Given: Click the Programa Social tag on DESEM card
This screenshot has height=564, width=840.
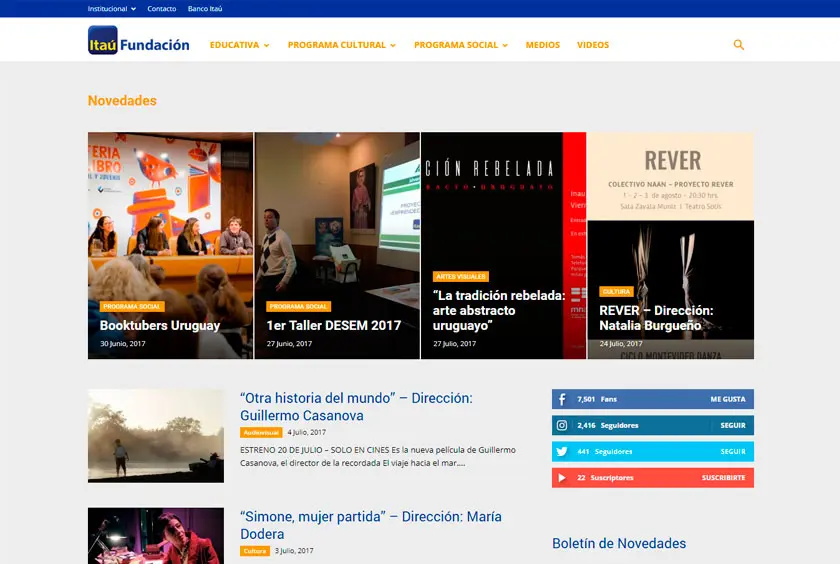Looking at the screenshot, I should (x=298, y=306).
